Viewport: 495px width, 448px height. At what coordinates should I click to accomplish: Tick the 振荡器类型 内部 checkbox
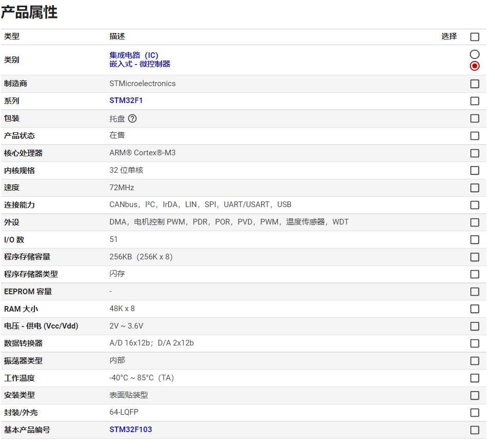click(474, 361)
